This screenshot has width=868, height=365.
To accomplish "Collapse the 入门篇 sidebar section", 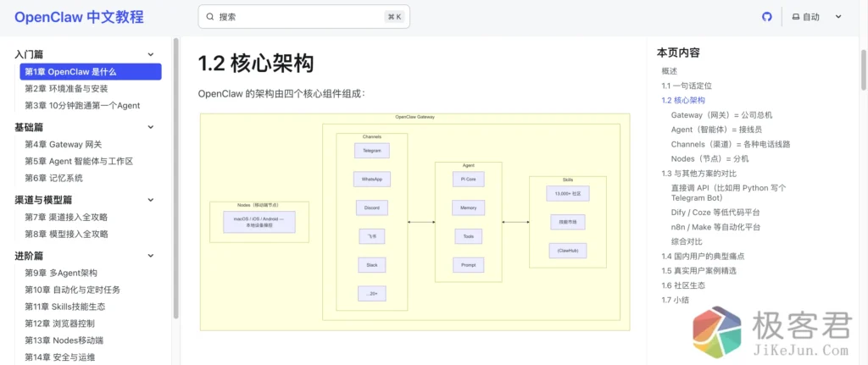I will (151, 54).
